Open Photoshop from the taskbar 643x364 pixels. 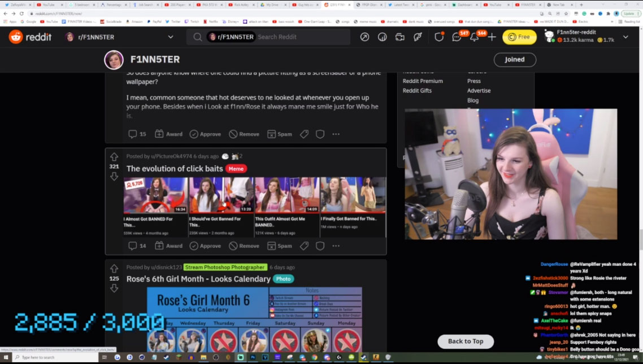tap(253, 357)
